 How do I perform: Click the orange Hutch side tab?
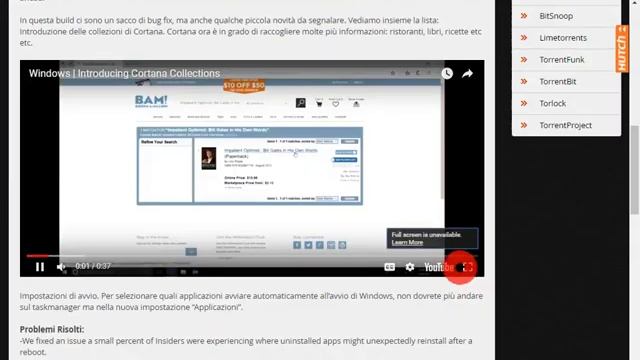coord(622,49)
